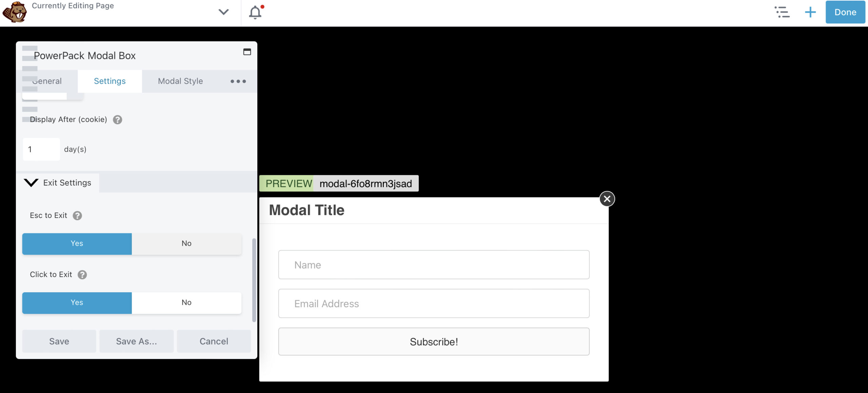Toggle Esc to Exit to No
The width and height of the screenshot is (868, 393).
[186, 243]
